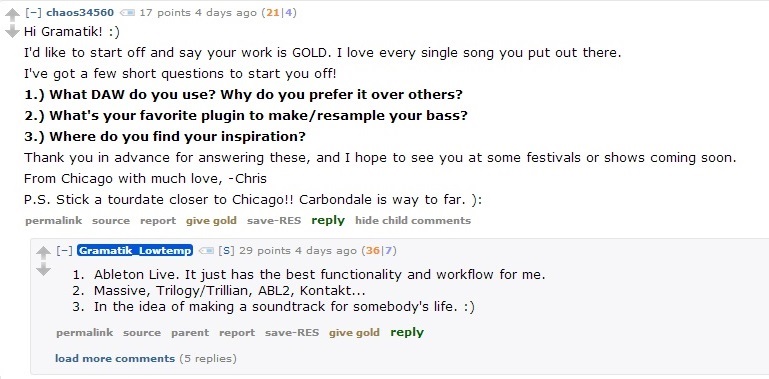Downvote chaos34560's comment
Screen dimensions: 769x379
12,31
